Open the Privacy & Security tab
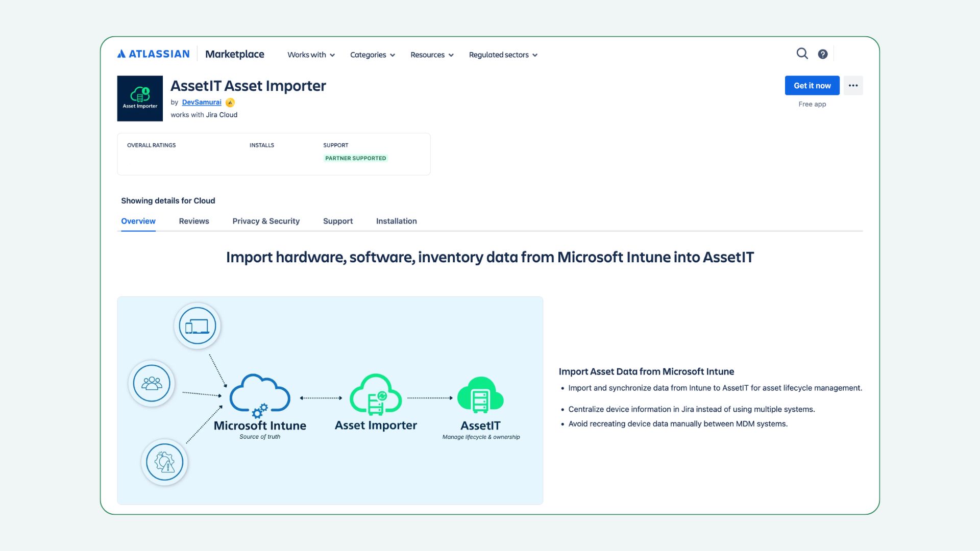 click(266, 221)
